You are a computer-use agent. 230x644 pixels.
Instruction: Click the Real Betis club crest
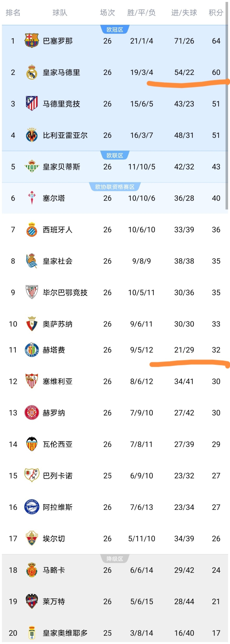32,167
